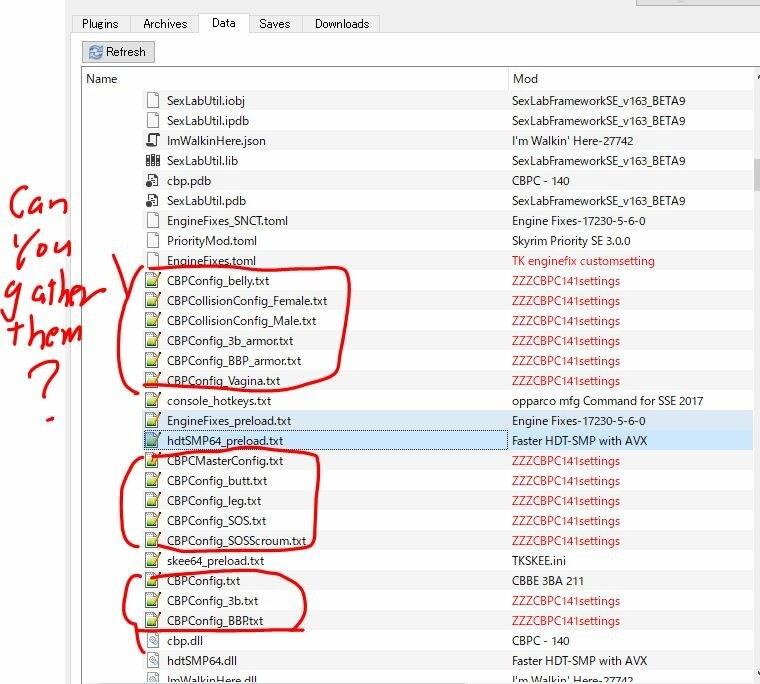Select the cbp.pdb file name
Viewport: 760px width, 684px height.
pyautogui.click(x=189, y=181)
